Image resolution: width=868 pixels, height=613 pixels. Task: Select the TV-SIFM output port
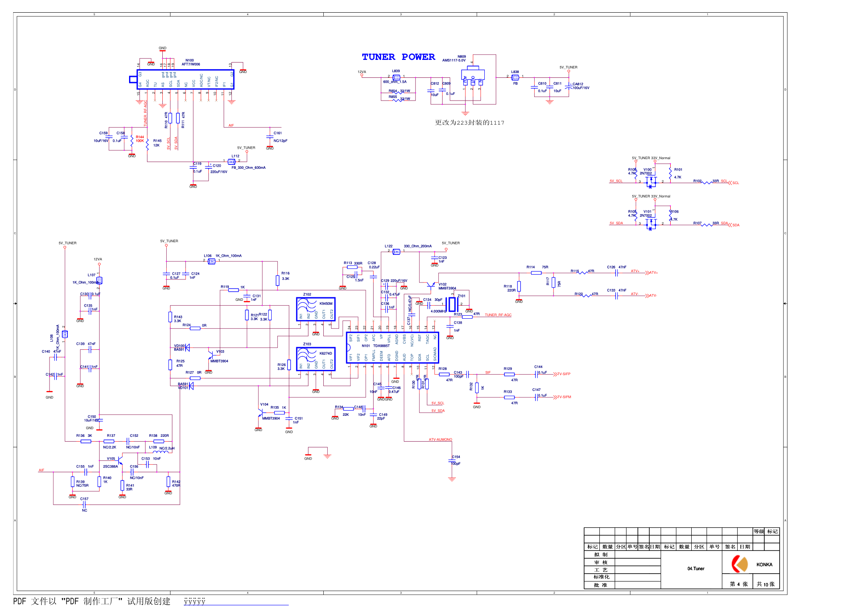click(562, 397)
